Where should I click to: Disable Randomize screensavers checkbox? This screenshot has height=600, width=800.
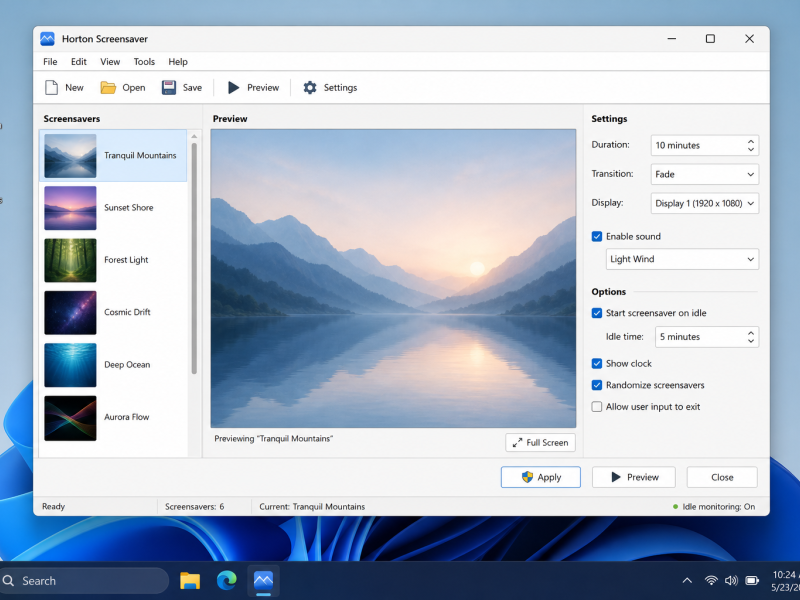(x=597, y=385)
